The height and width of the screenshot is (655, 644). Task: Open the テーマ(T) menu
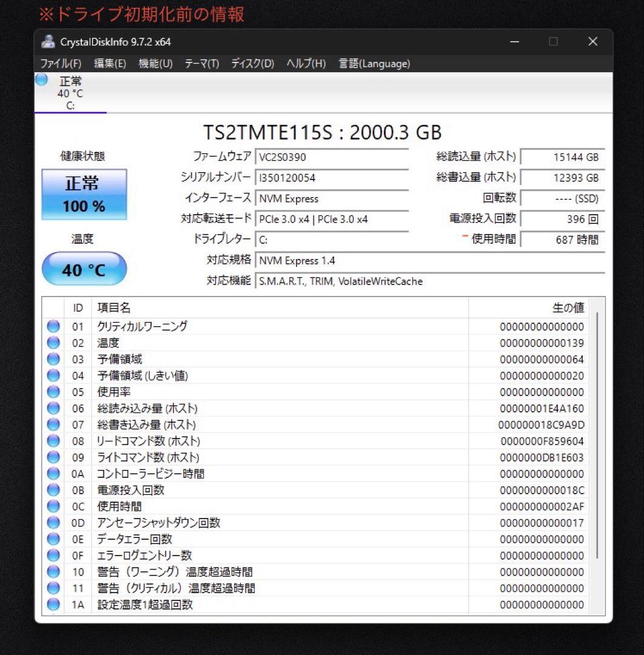[202, 64]
